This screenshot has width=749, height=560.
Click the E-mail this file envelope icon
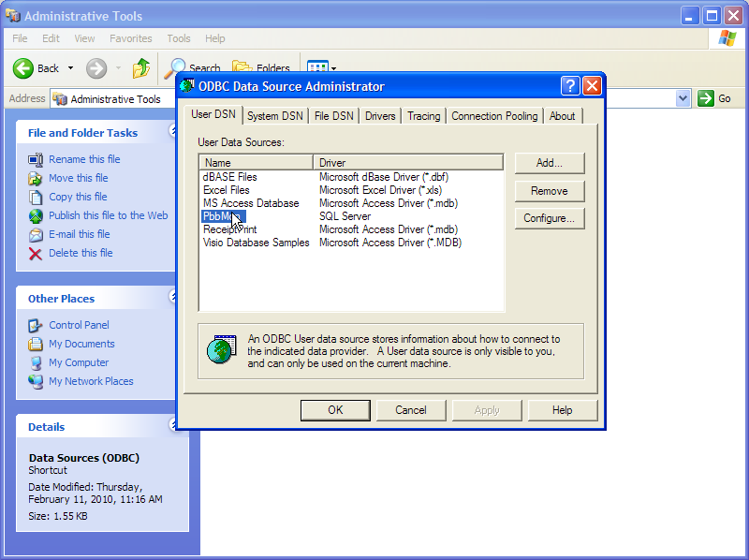[36, 234]
